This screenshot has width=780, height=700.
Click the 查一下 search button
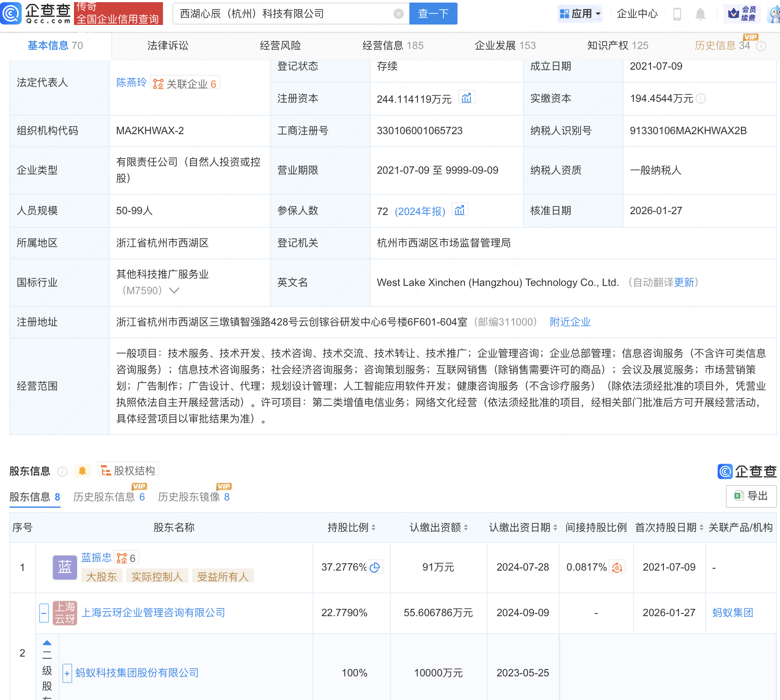(x=433, y=14)
